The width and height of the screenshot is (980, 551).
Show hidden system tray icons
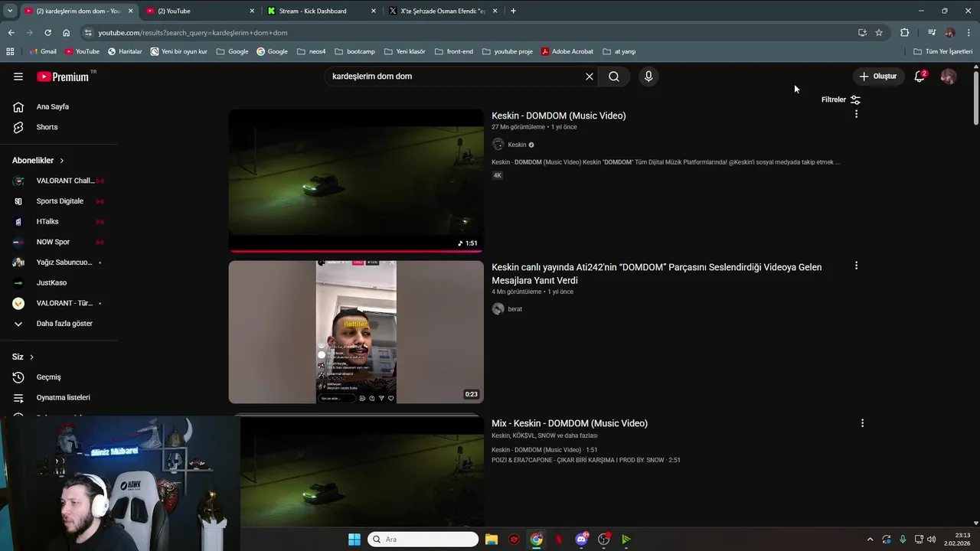(x=870, y=540)
